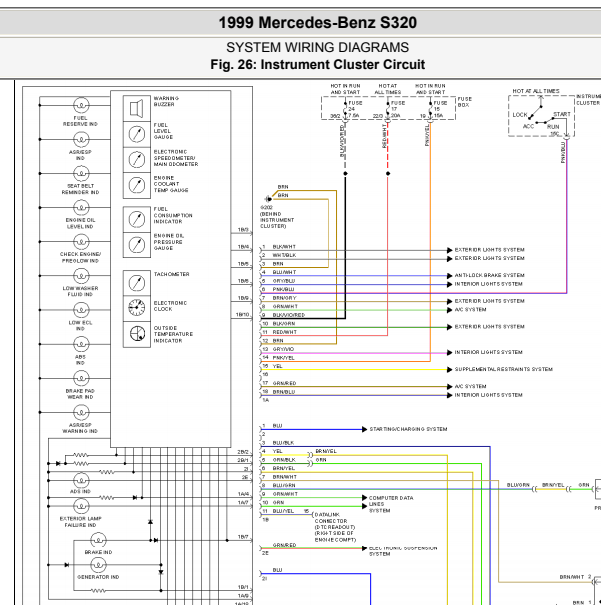Screen dimensions: 601x605
Task: Select the 'STARTING/CHARGING SYSTEM' destination label
Action: (408, 429)
